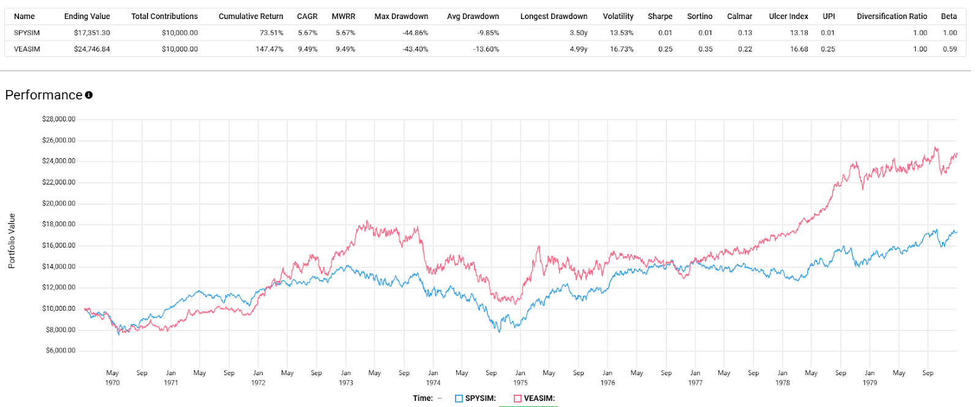Viewport: 980px width, 407px height.
Task: Sort table by the Name column
Action: pyautogui.click(x=24, y=17)
